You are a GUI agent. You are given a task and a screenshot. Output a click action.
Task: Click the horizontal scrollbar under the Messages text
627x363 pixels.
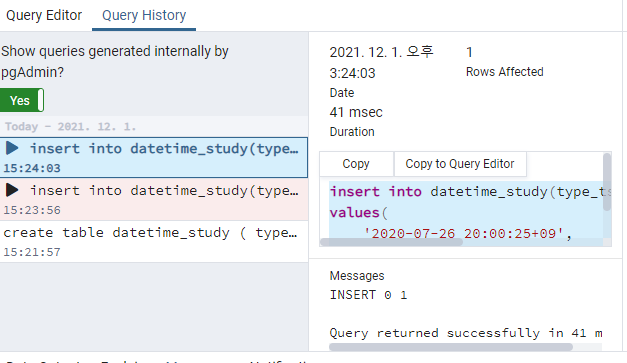(x=451, y=347)
